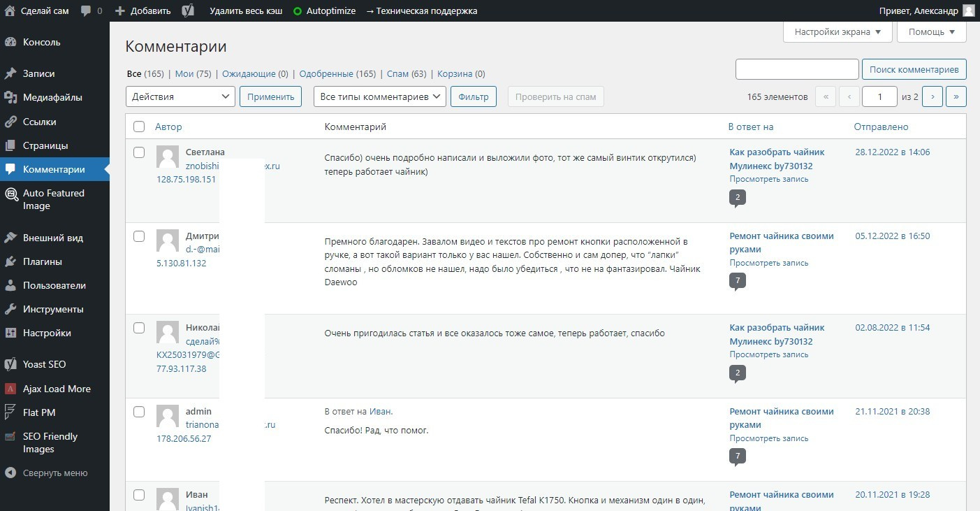Click the Yoast SEO icon in top bar
This screenshot has width=980, height=511.
188,10
